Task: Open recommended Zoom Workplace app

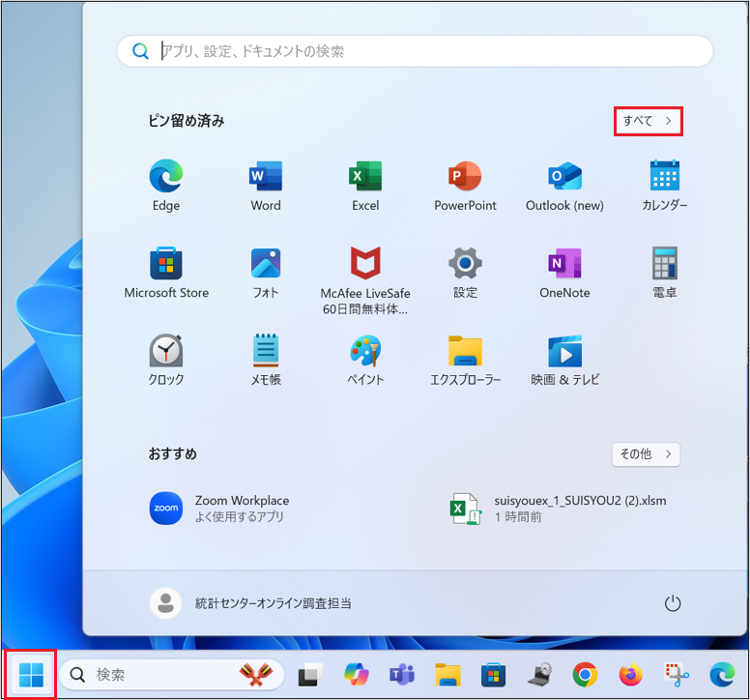Action: 220,509
